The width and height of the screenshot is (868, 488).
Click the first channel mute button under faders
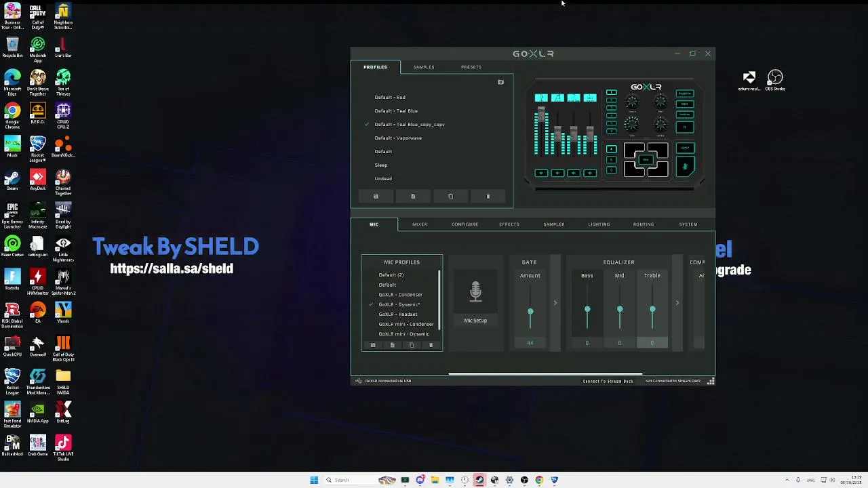541,173
